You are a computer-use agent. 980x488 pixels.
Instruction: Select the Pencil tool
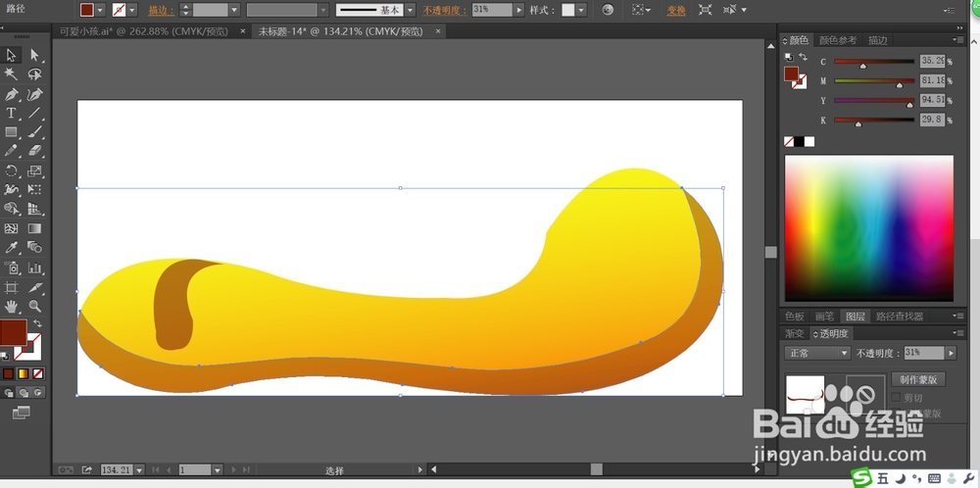(11, 151)
